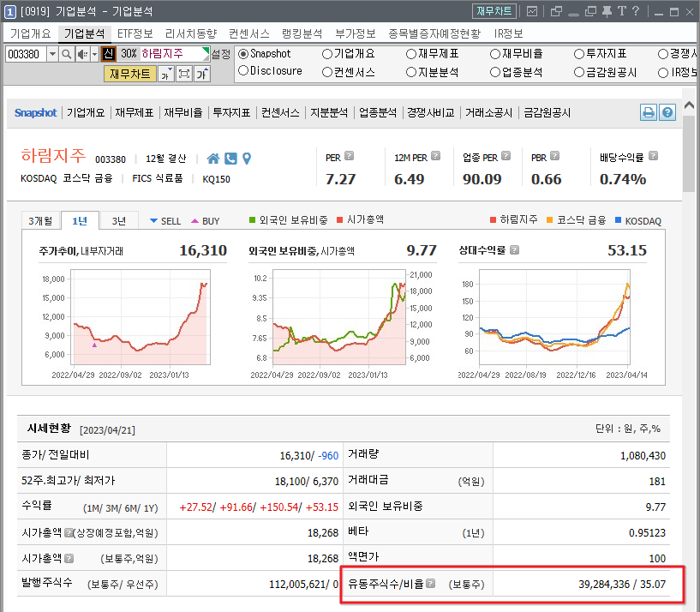
Task: Open the chart icon in the title bar
Action: [532, 11]
